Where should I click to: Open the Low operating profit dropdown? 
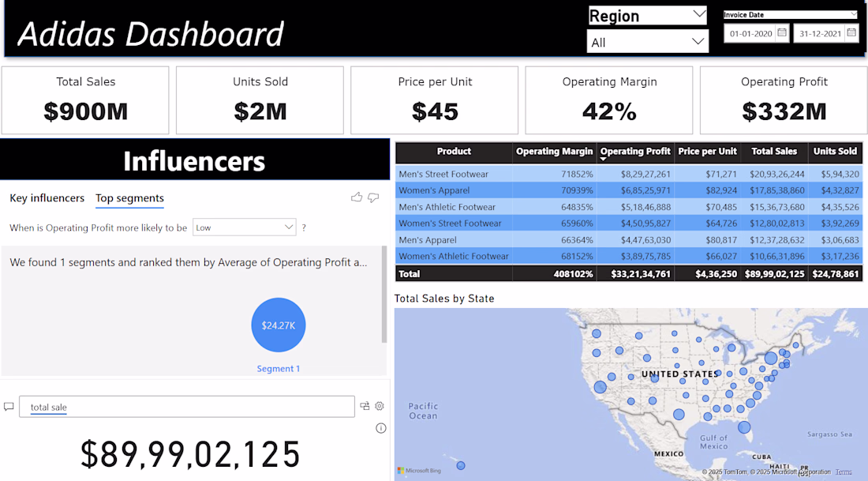(x=244, y=227)
